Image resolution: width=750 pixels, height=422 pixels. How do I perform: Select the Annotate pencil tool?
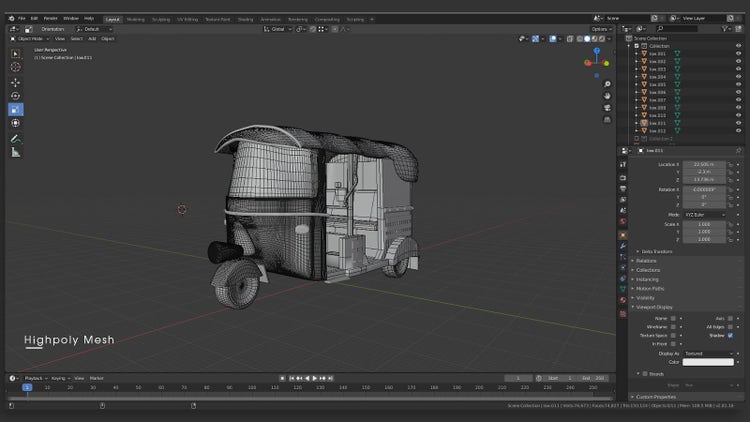tap(15, 139)
